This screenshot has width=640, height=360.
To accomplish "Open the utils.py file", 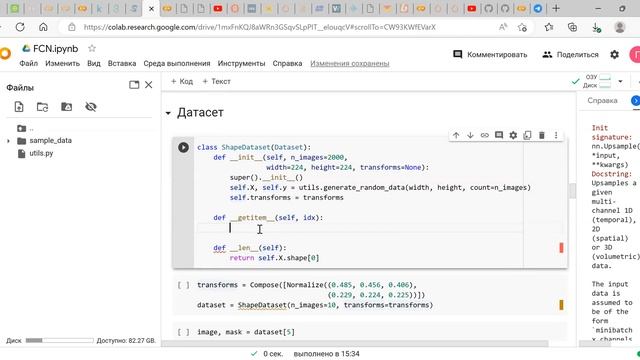I will click(x=41, y=153).
